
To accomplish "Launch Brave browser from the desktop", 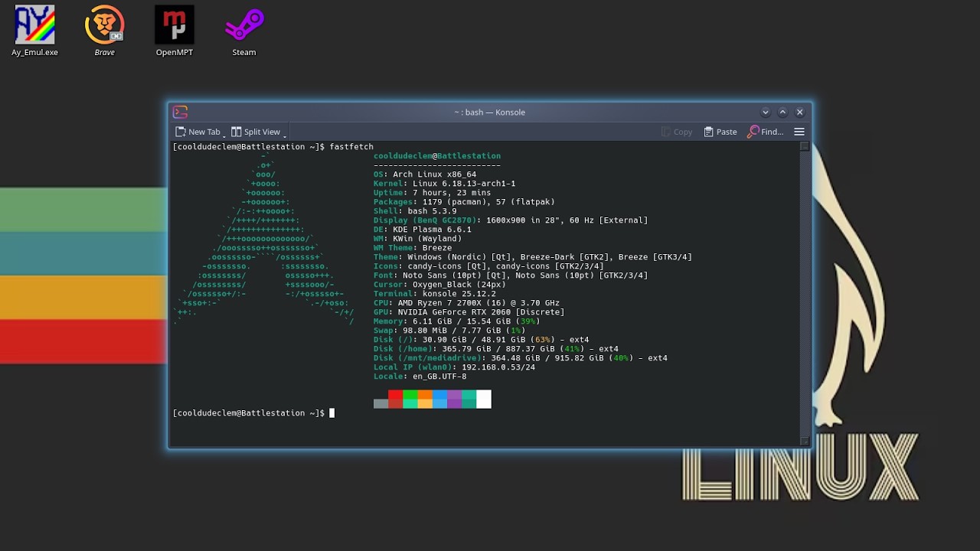I will (x=105, y=31).
